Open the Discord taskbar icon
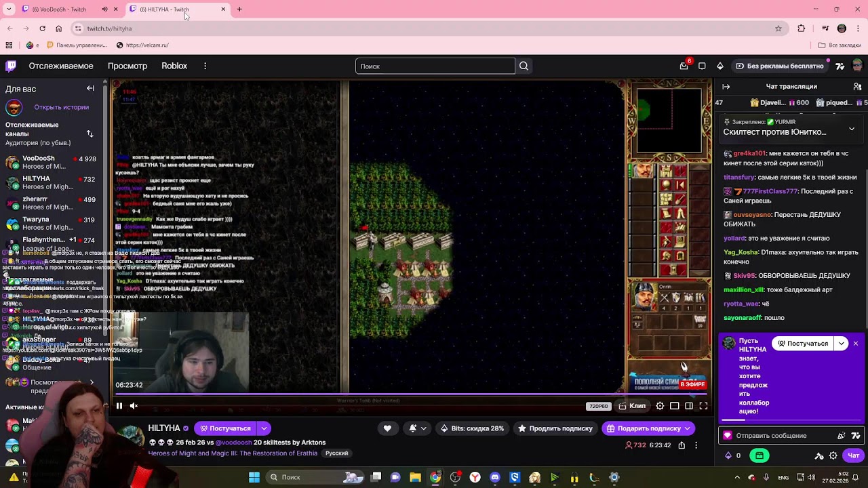 495,477
